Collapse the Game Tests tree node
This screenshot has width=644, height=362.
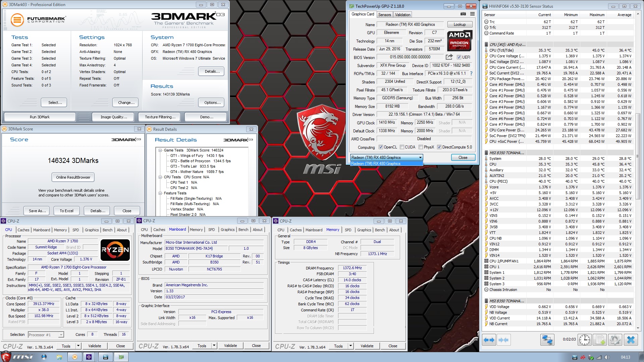(160, 150)
